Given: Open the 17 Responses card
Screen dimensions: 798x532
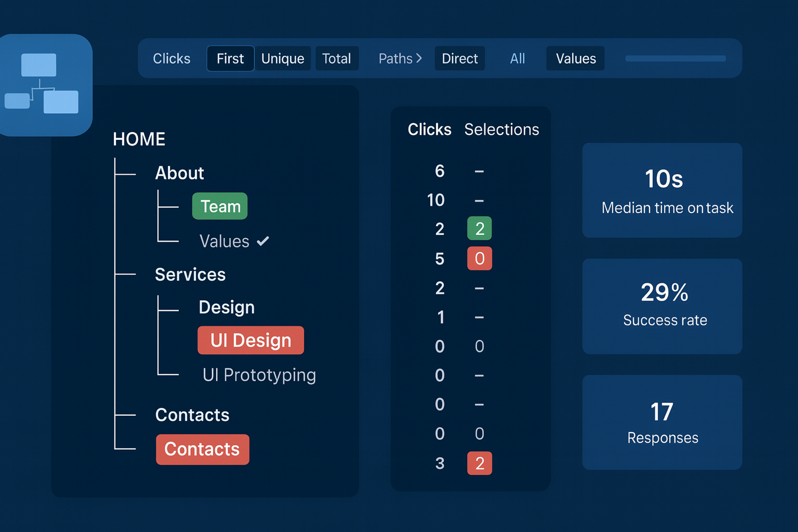Looking at the screenshot, I should tap(662, 422).
